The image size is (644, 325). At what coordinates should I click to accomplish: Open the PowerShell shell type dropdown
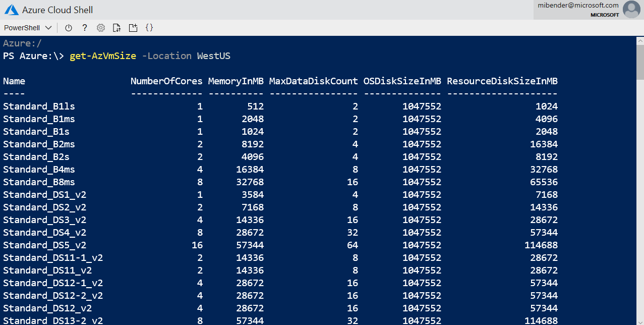coord(28,28)
